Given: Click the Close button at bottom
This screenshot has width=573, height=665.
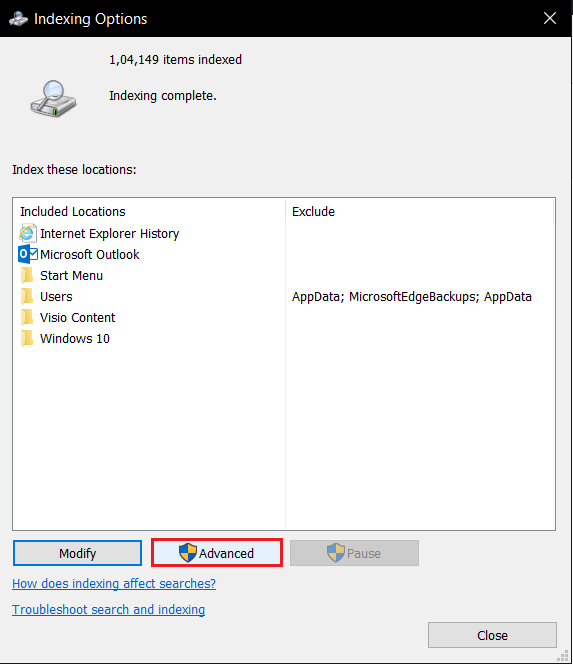Looking at the screenshot, I should click(x=492, y=635).
